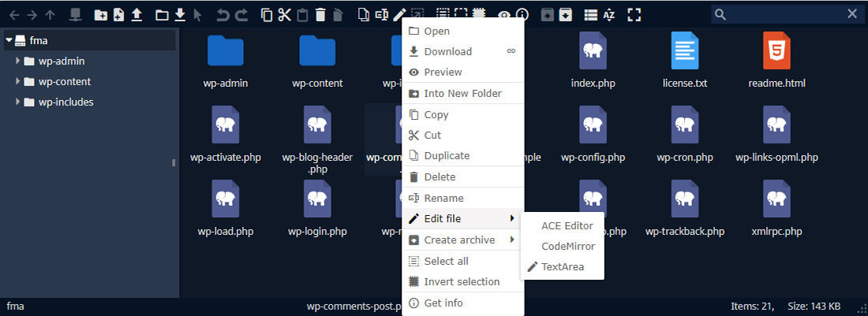
Task: Click the Cut scissors toolbar icon
Action: point(285,15)
